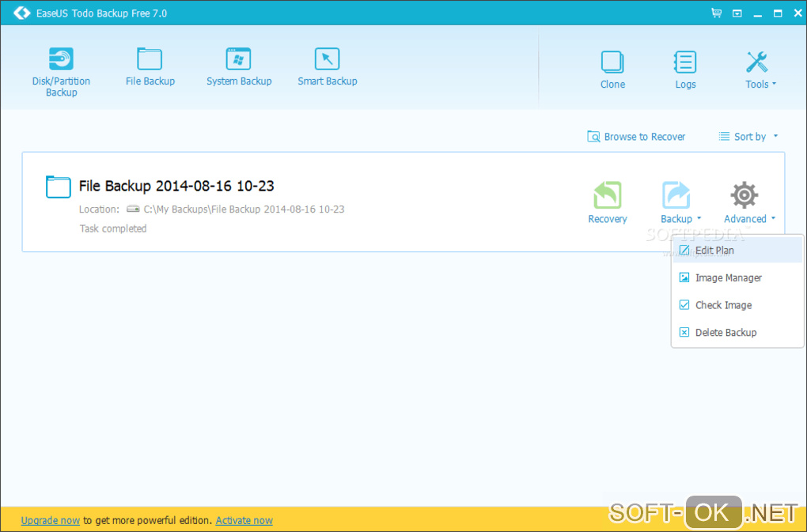View the Logs
This screenshot has height=532, width=807.
[685, 70]
